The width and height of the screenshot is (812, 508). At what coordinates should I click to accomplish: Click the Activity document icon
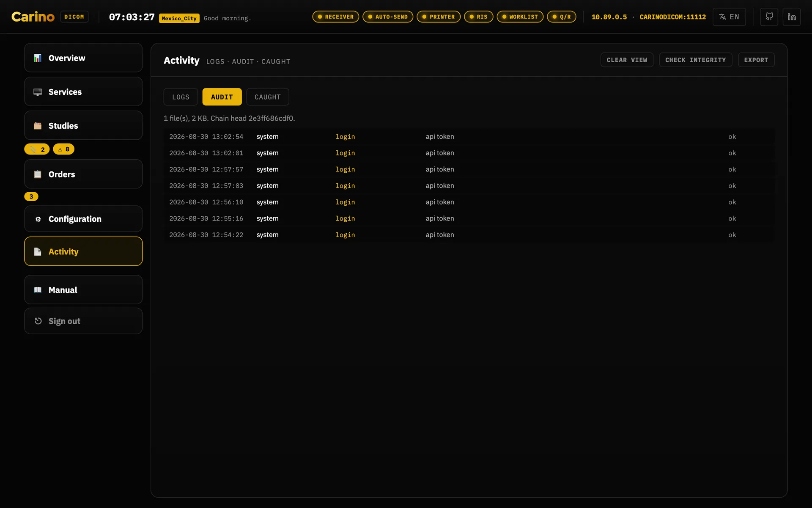pyautogui.click(x=38, y=251)
